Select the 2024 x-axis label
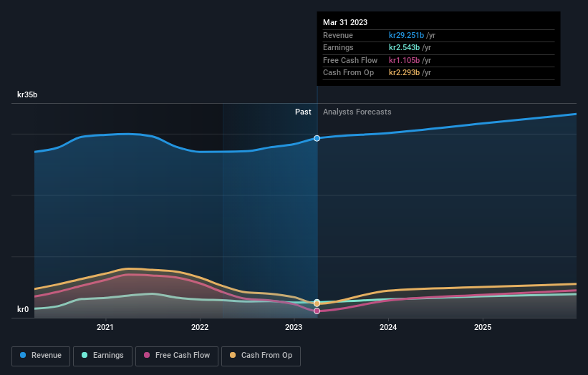 point(388,327)
